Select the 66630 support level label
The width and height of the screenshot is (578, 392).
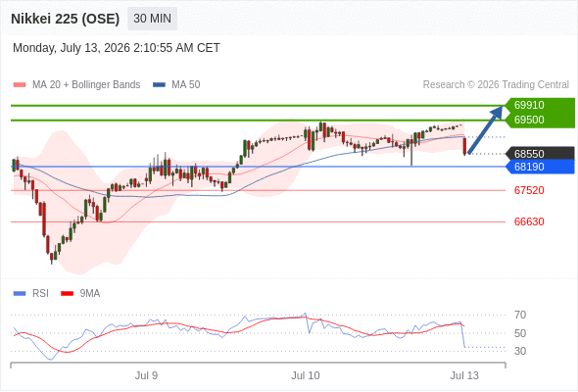click(x=529, y=221)
